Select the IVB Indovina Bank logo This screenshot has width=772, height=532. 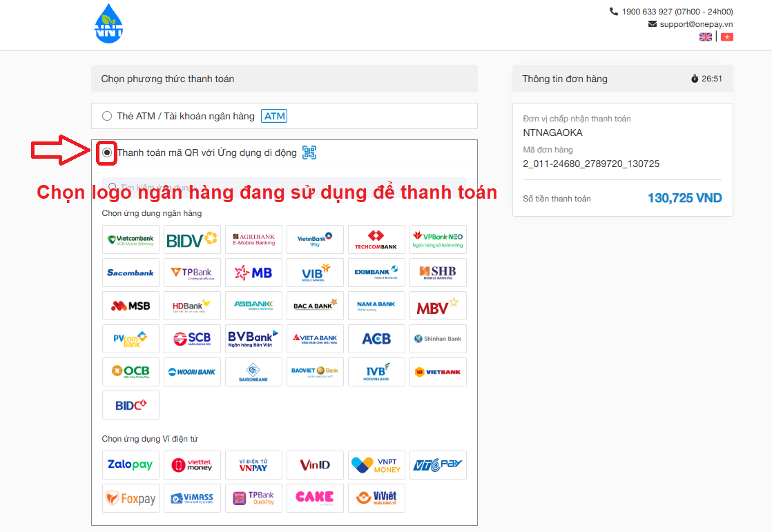[x=376, y=371]
